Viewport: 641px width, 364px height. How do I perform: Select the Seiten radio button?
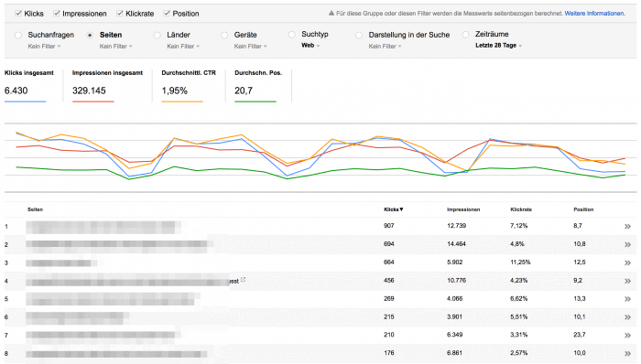pos(90,35)
